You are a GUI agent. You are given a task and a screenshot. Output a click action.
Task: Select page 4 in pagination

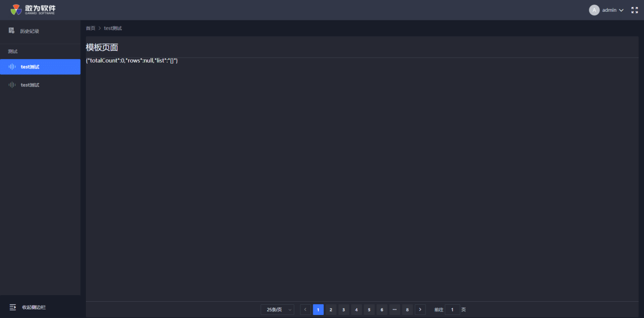pyautogui.click(x=356, y=309)
